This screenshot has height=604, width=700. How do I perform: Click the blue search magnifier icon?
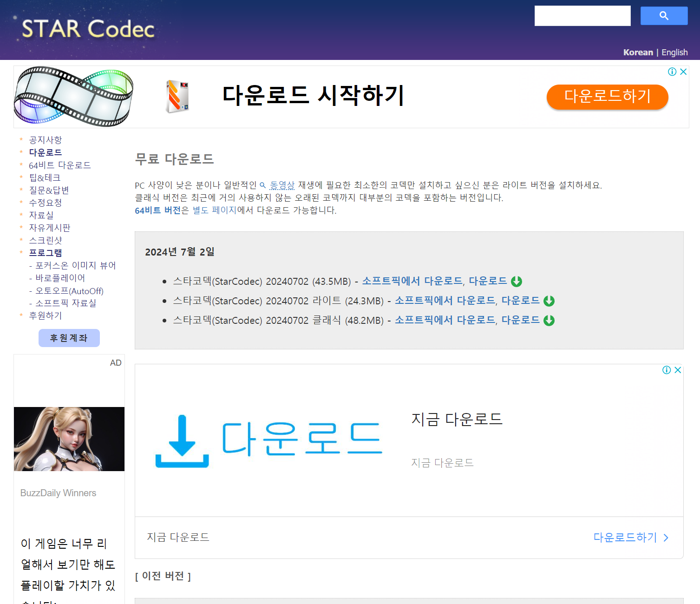(x=663, y=15)
